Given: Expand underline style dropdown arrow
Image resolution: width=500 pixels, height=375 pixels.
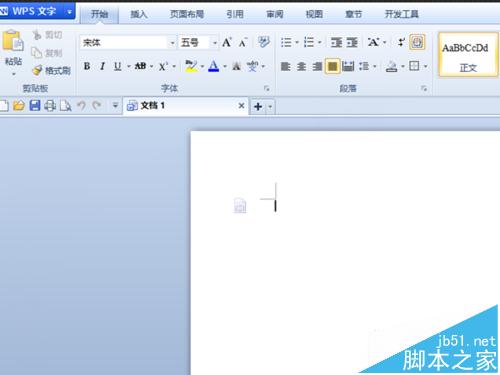Looking at the screenshot, I should [129, 66].
